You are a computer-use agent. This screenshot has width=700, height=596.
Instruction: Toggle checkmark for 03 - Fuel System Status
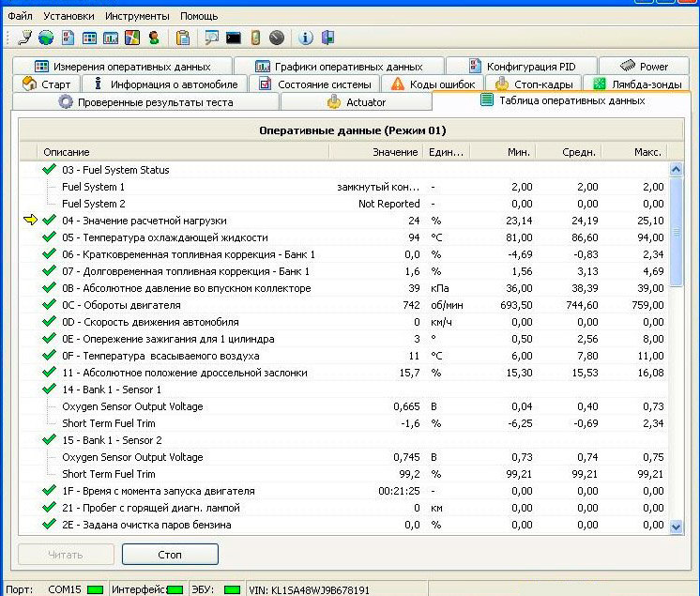pyautogui.click(x=49, y=169)
